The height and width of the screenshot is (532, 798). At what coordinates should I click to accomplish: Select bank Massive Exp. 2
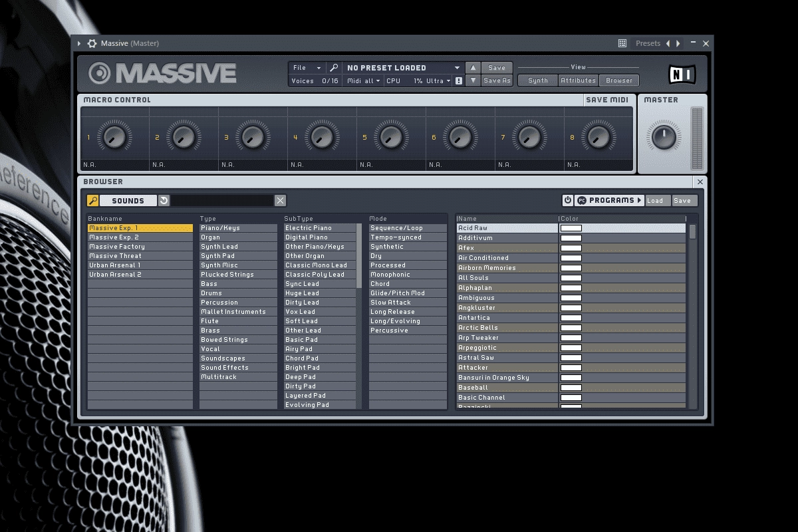140,237
